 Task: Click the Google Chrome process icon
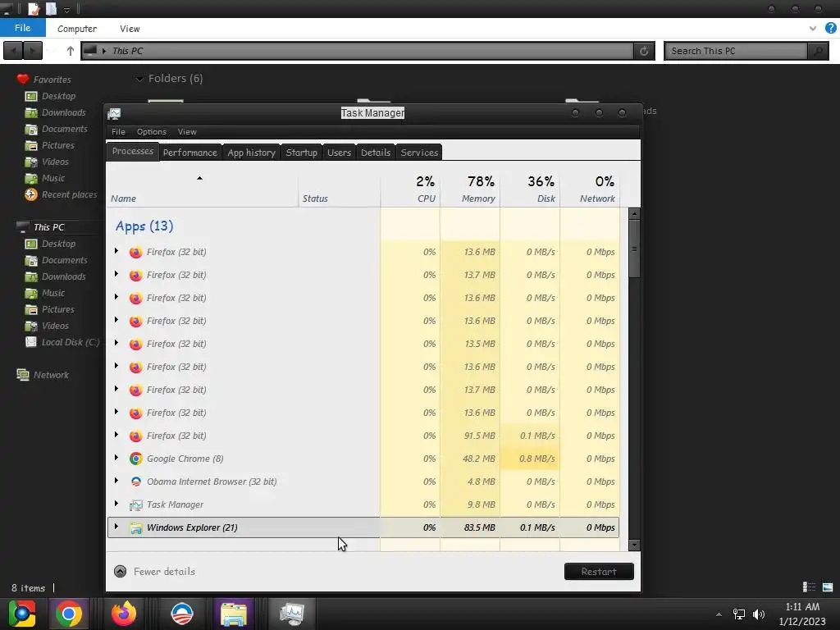pyautogui.click(x=135, y=459)
